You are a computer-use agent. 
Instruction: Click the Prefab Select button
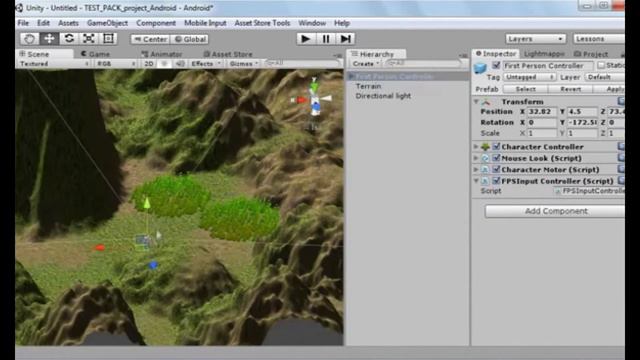pyautogui.click(x=525, y=89)
